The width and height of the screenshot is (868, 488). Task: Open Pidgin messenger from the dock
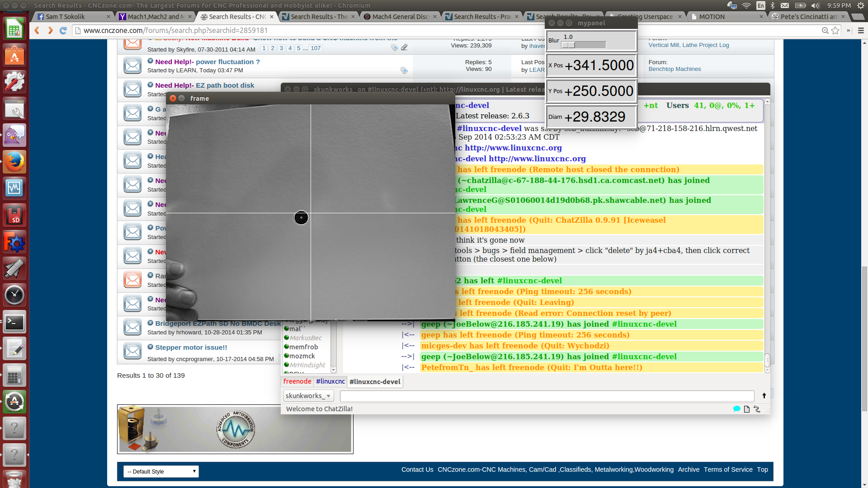14,136
